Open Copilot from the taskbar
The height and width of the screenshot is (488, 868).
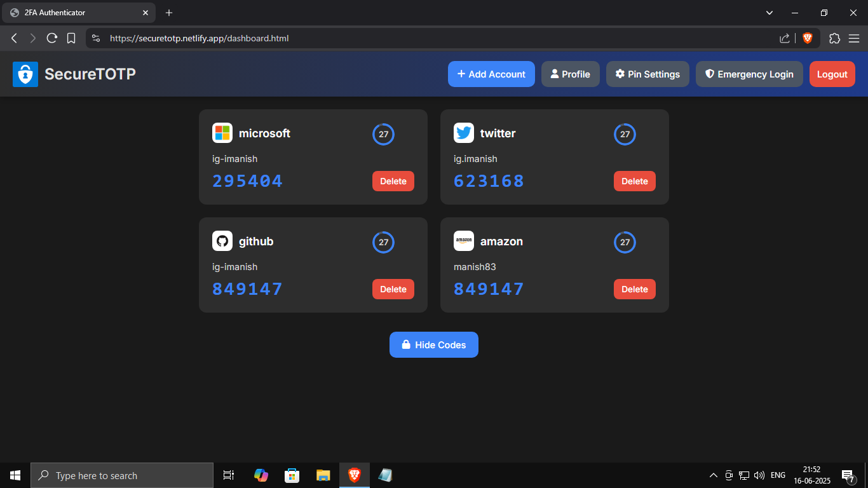coord(261,475)
